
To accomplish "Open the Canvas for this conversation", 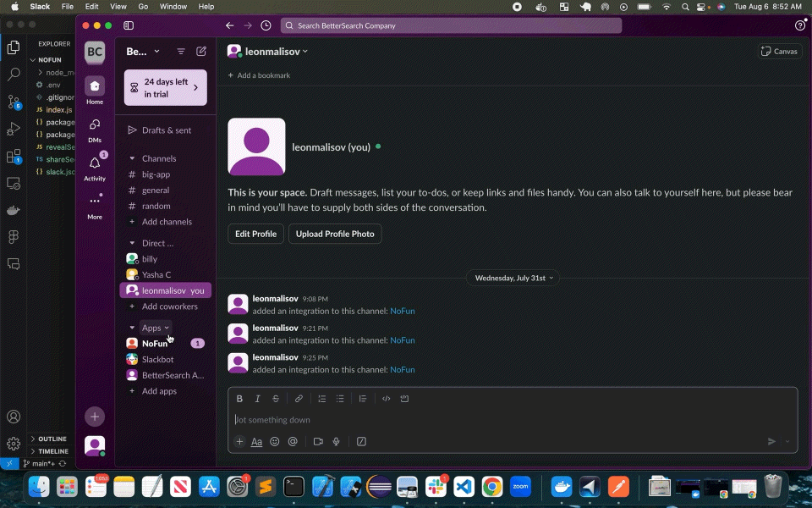I will 779,52.
